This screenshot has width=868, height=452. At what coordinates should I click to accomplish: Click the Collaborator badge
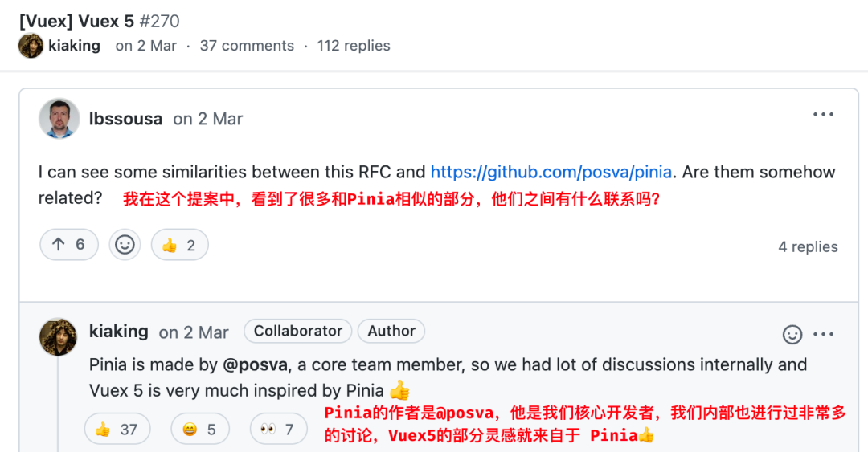pos(298,331)
